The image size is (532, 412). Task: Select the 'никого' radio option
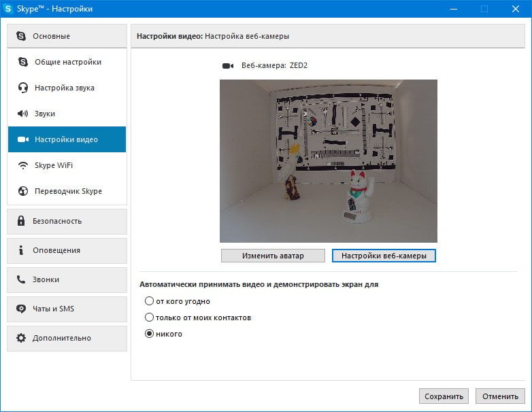click(x=149, y=334)
